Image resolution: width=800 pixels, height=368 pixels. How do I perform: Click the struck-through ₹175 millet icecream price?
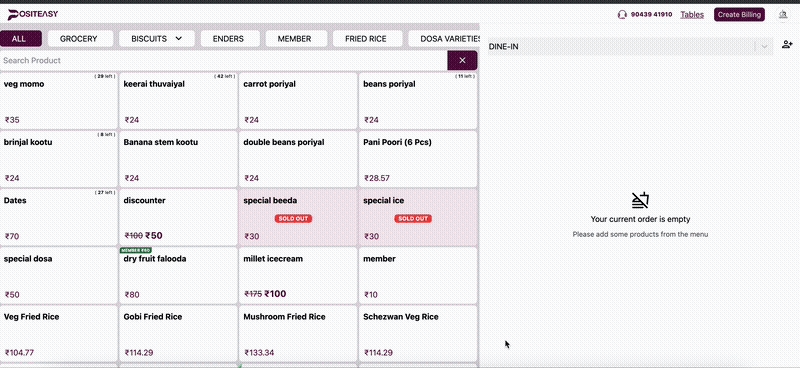click(x=253, y=294)
